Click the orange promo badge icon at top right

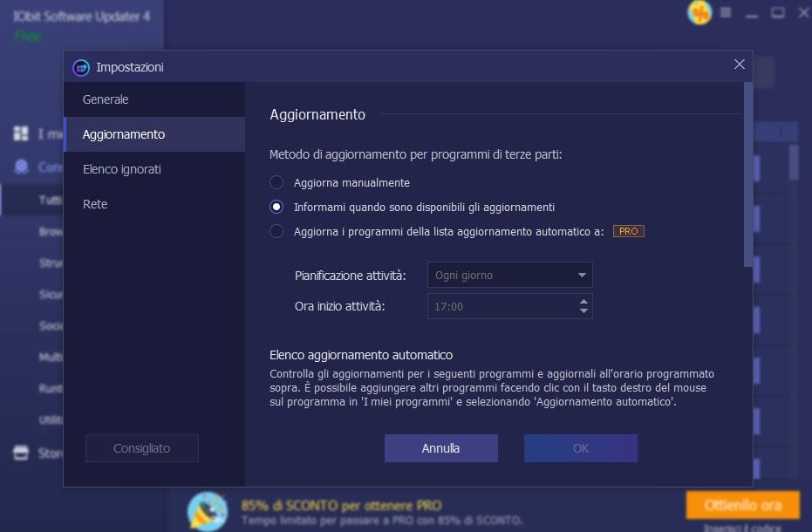(x=699, y=12)
